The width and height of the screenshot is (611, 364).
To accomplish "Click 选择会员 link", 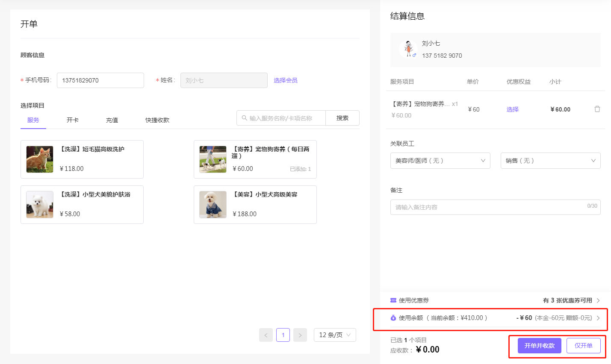I will coord(286,80).
